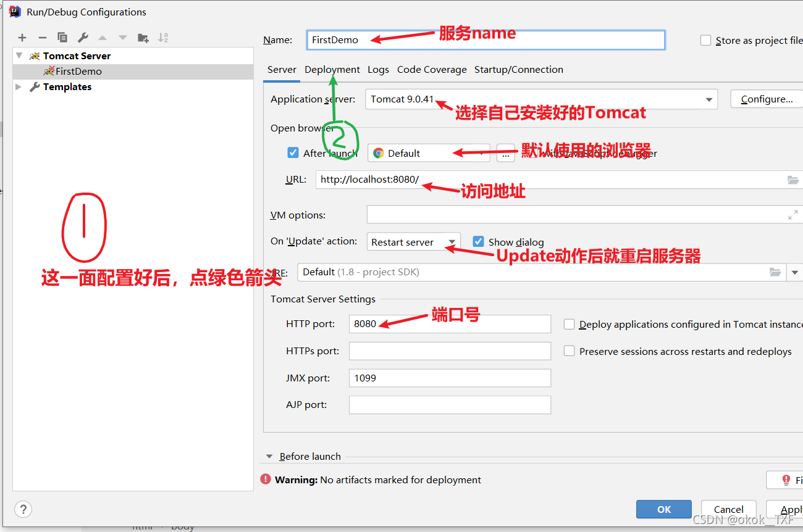Click the AJP port field
The width and height of the screenshot is (803, 532).
coord(450,405)
